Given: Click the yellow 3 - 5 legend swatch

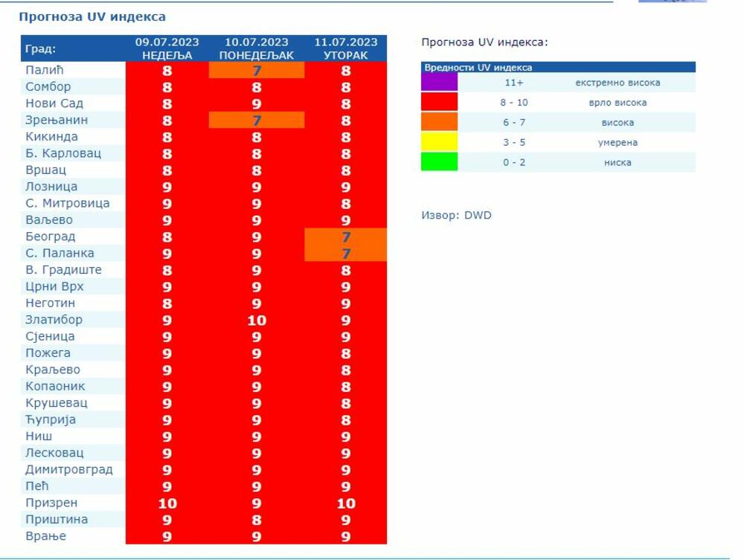Looking at the screenshot, I should [x=439, y=142].
